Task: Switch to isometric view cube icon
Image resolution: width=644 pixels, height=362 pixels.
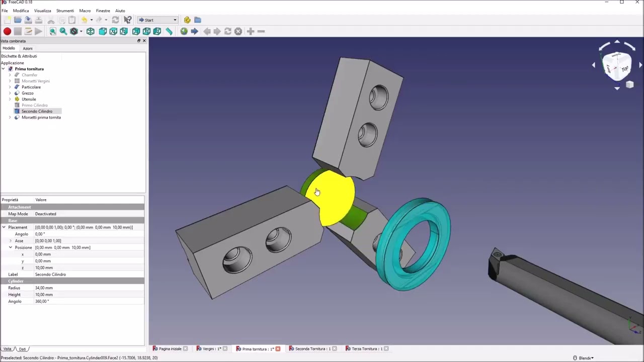Action: (x=91, y=31)
